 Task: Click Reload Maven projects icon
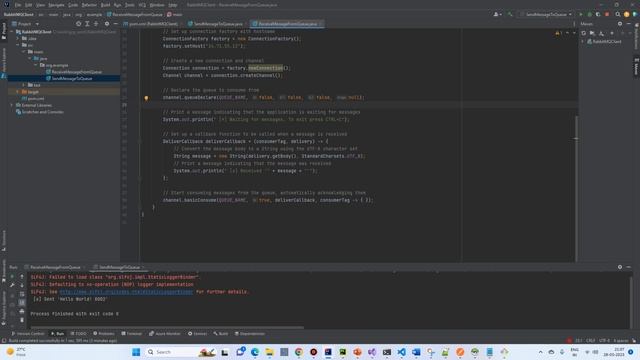click(x=583, y=33)
